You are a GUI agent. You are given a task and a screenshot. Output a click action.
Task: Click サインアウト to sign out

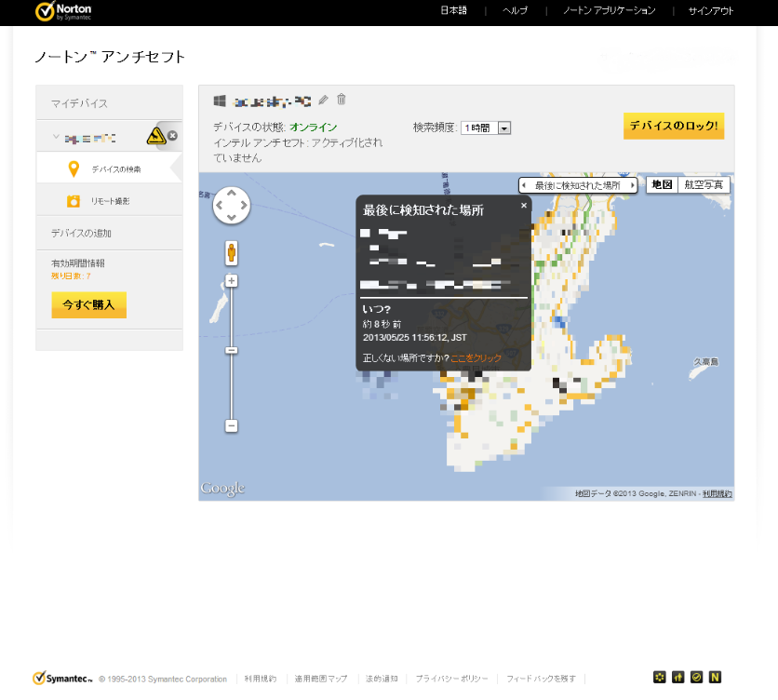710,10
